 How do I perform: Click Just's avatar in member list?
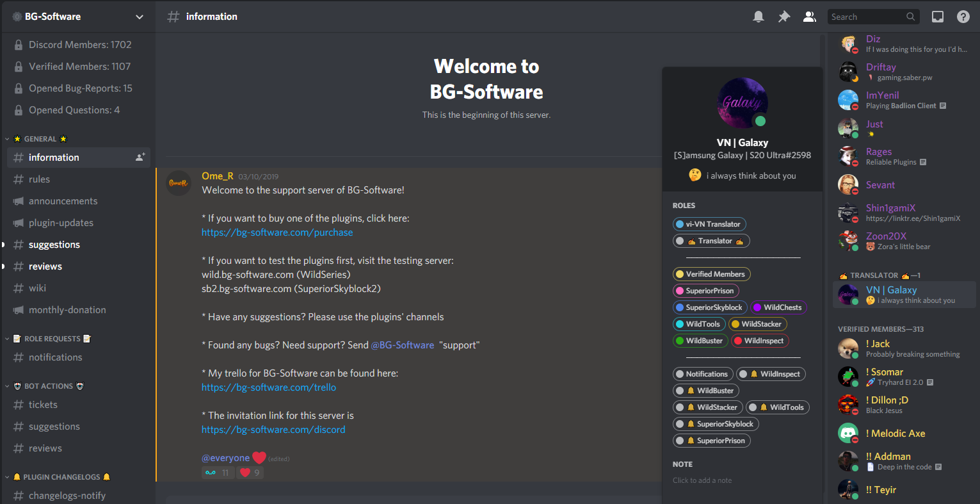pyautogui.click(x=848, y=128)
